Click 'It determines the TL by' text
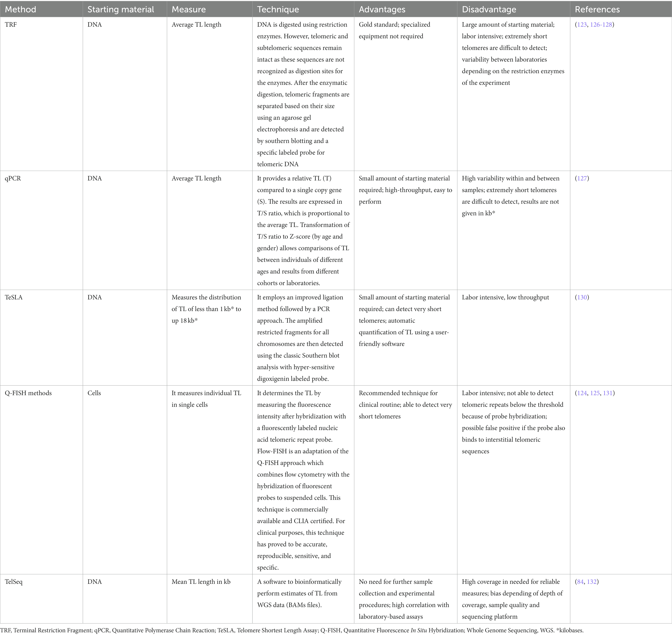Viewport: 672px width, 636px height. (x=289, y=393)
